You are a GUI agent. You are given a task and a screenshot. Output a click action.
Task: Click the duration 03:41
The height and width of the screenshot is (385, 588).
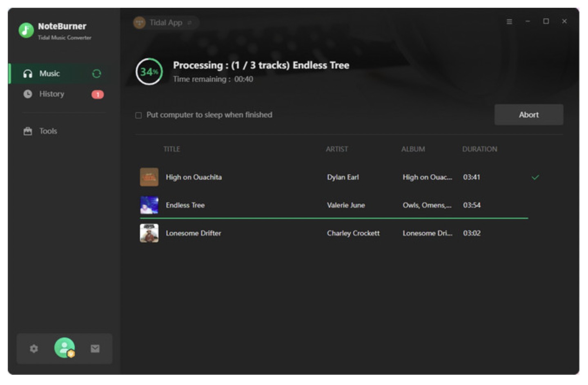coord(472,177)
